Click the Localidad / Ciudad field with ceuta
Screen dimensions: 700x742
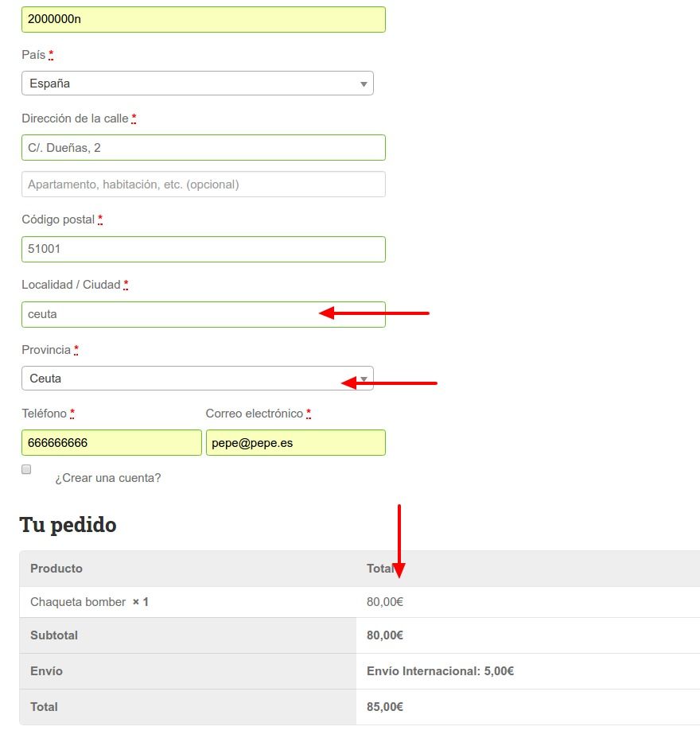[204, 314]
